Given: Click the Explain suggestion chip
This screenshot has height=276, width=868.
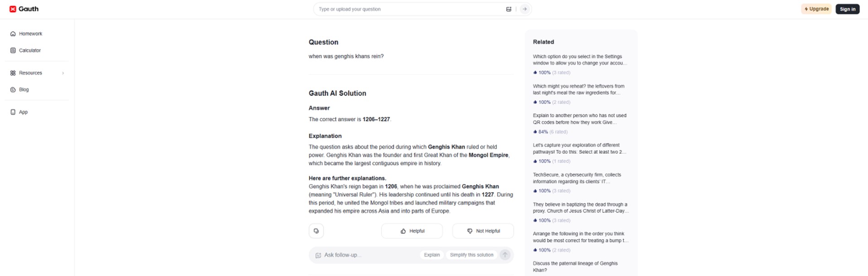Looking at the screenshot, I should coord(432,255).
